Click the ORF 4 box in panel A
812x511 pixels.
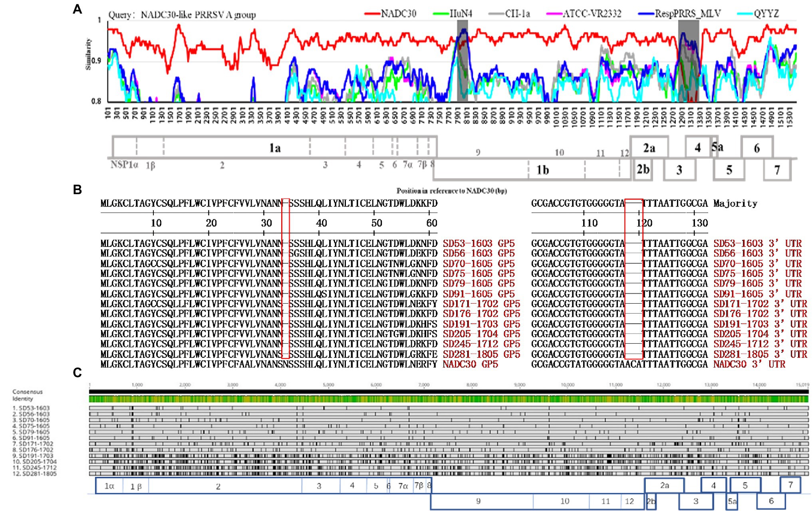[x=697, y=147]
